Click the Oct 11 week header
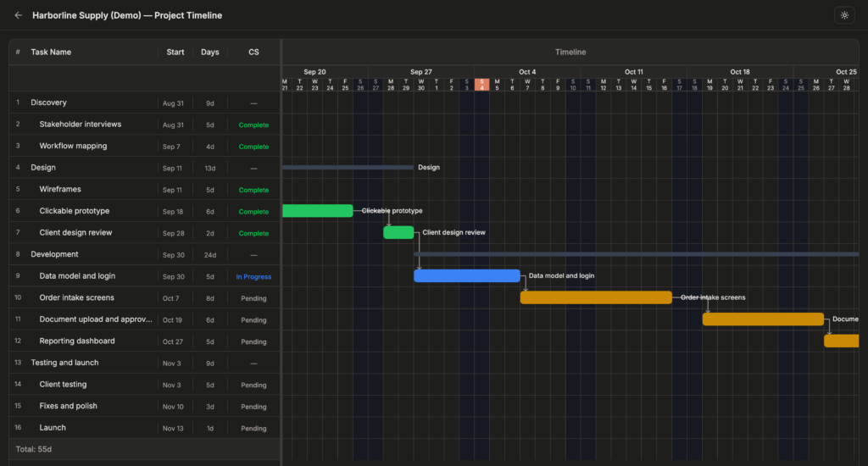The width and height of the screenshot is (868, 466). point(634,72)
